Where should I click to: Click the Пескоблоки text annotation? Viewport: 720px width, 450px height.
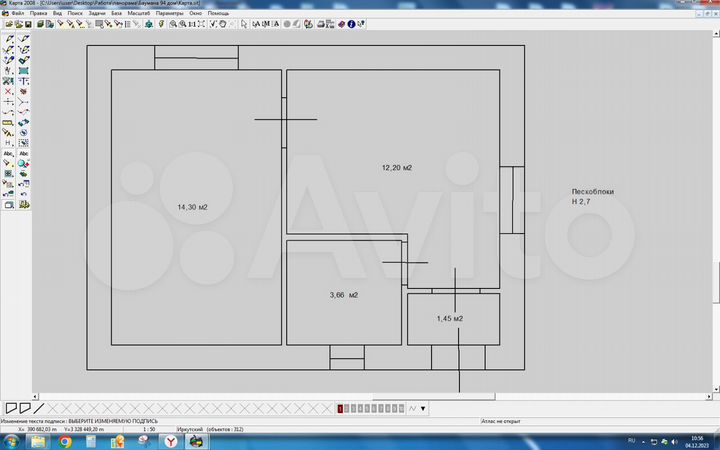592,191
